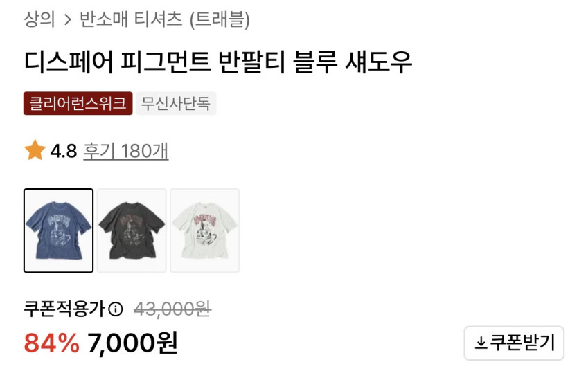The width and height of the screenshot is (588, 371).
Task: Click the 7,000원 sale price
Action: pos(132,343)
